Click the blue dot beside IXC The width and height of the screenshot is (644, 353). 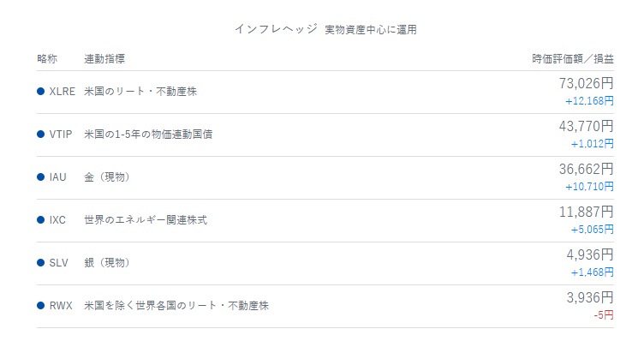point(40,220)
